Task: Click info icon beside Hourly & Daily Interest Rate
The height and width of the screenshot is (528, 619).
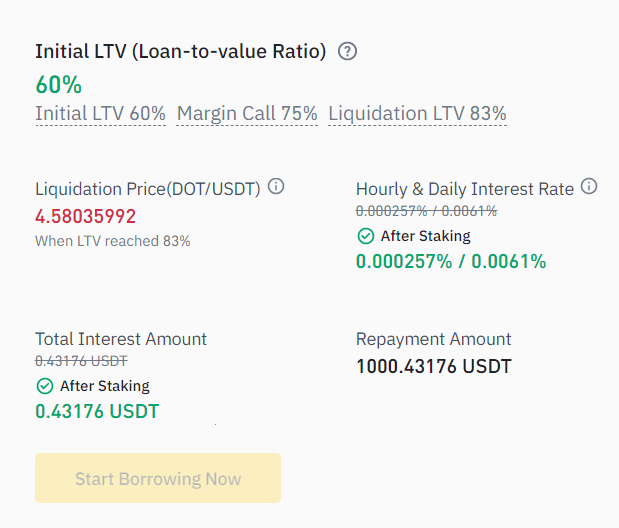Action: tap(589, 186)
